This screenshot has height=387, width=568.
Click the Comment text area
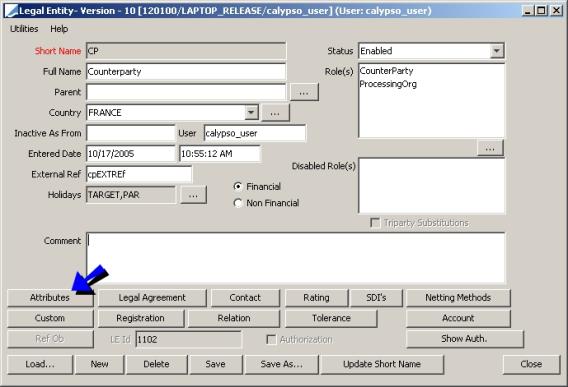click(x=295, y=258)
